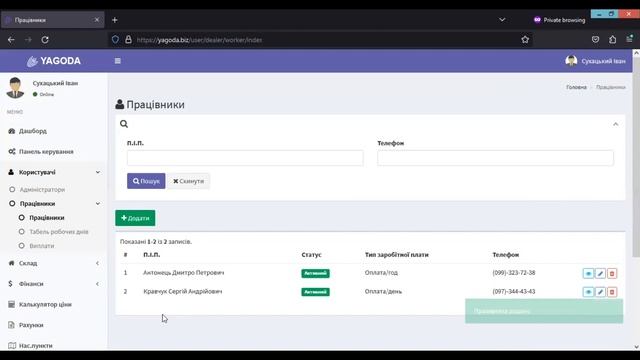Image resolution: width=640 pixels, height=360 pixels.
Task: Expand the Склад sidebar section
Action: [x=53, y=263]
